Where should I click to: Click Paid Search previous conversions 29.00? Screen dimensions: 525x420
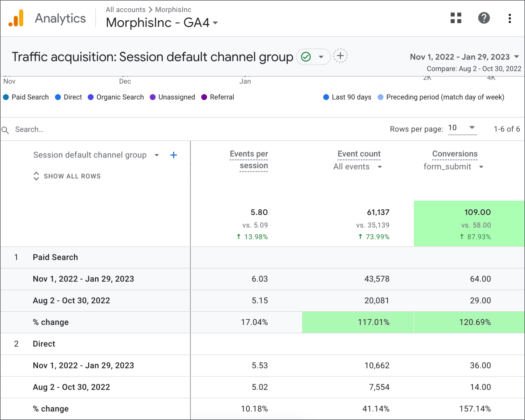point(480,300)
